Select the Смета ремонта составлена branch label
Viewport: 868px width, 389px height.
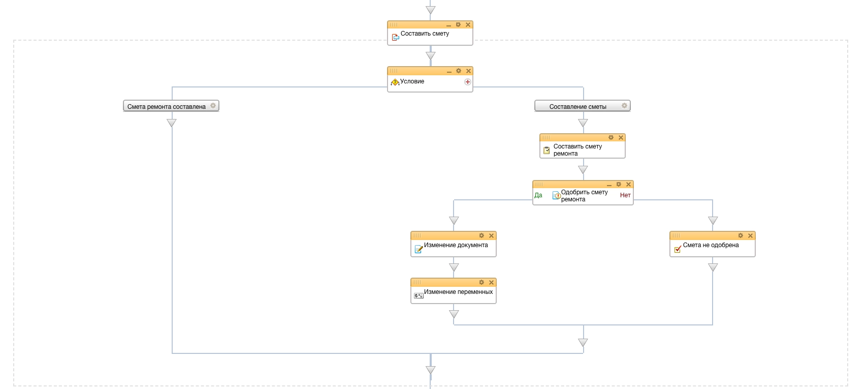pos(167,106)
